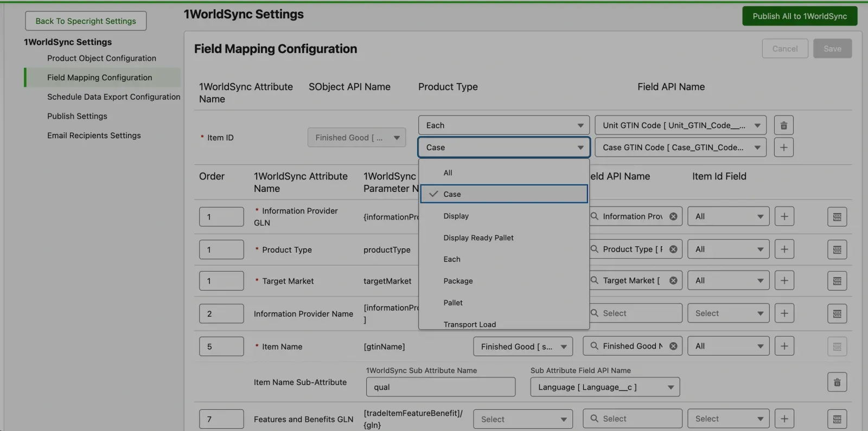
Task: Choose Display in product type list
Action: tap(504, 216)
